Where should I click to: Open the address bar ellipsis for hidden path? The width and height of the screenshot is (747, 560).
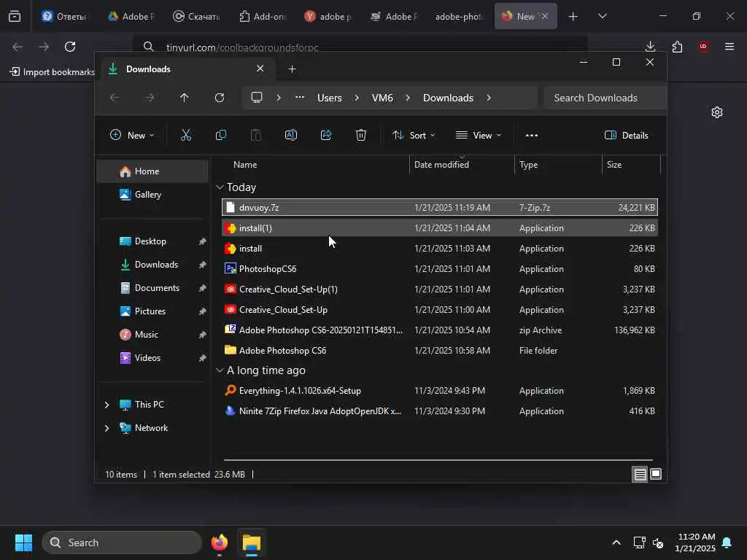coord(300,98)
